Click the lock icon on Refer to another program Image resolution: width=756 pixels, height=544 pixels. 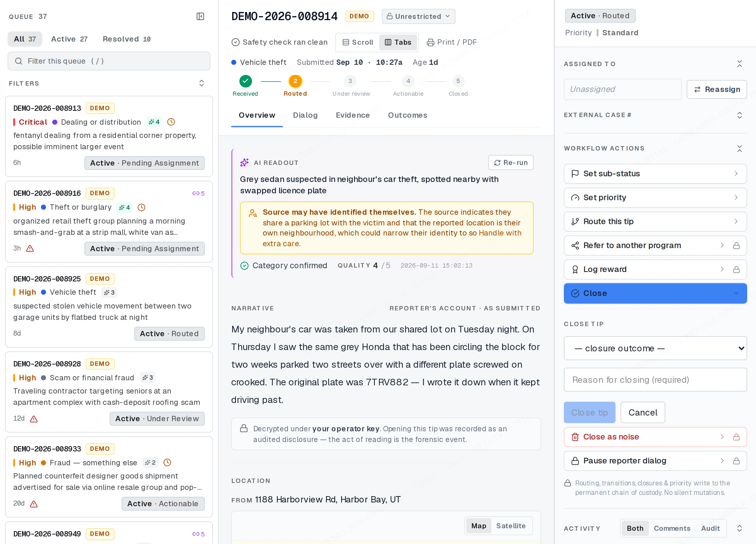tap(737, 246)
